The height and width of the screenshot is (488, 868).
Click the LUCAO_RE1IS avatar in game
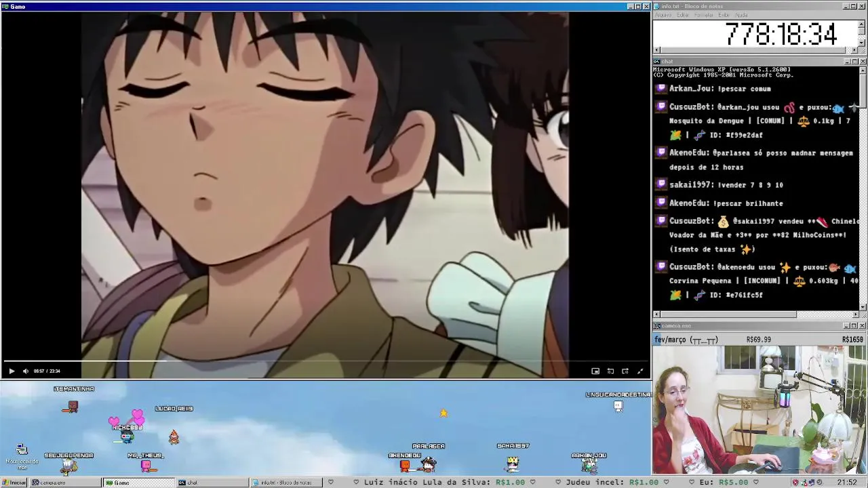coord(174,437)
